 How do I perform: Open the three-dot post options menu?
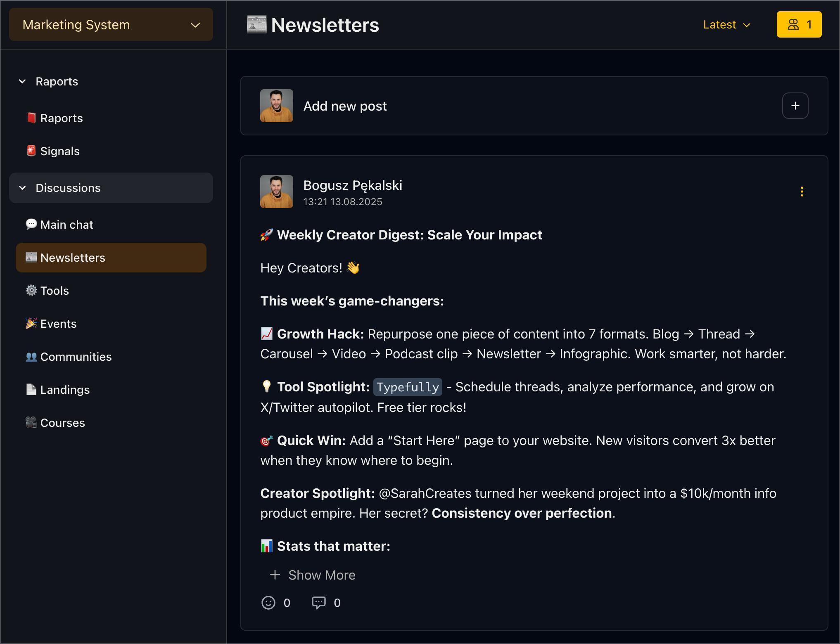click(x=802, y=192)
